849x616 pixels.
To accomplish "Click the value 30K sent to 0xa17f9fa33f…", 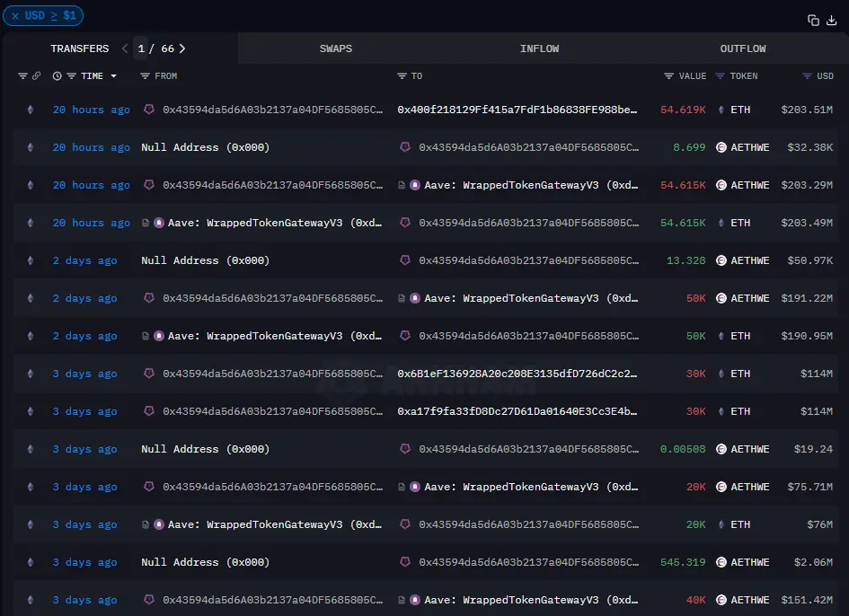I will [695, 411].
